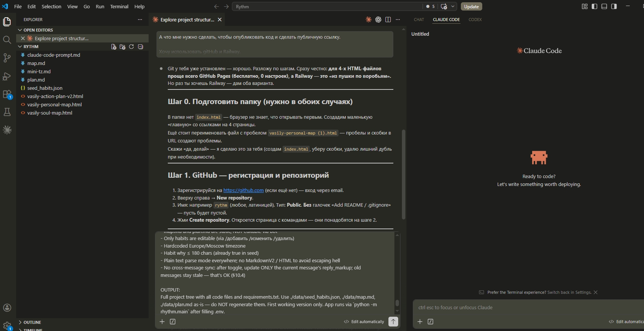Open the github.com link
The width and height of the screenshot is (644, 331).
click(x=244, y=190)
